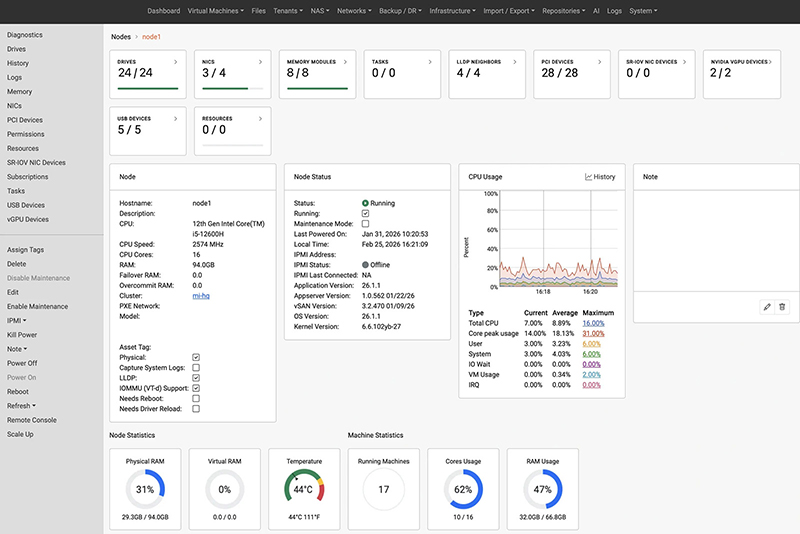Go to Dashboard in top menu

point(164,11)
